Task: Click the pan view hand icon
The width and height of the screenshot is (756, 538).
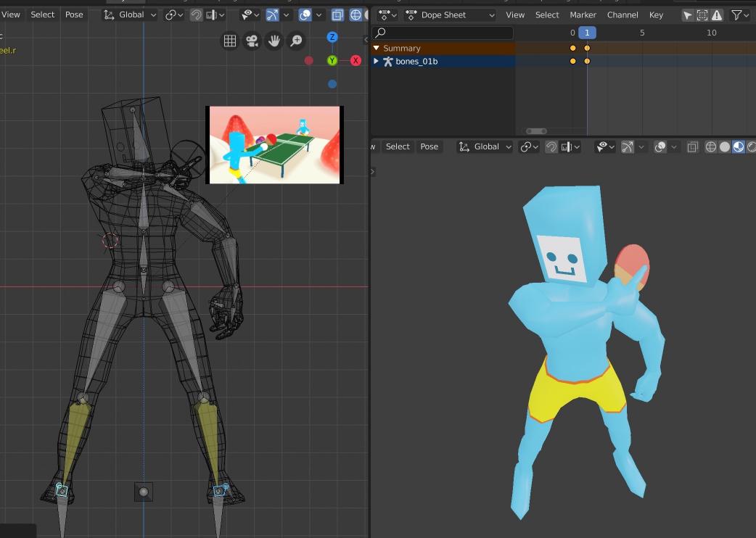Action: click(x=274, y=41)
